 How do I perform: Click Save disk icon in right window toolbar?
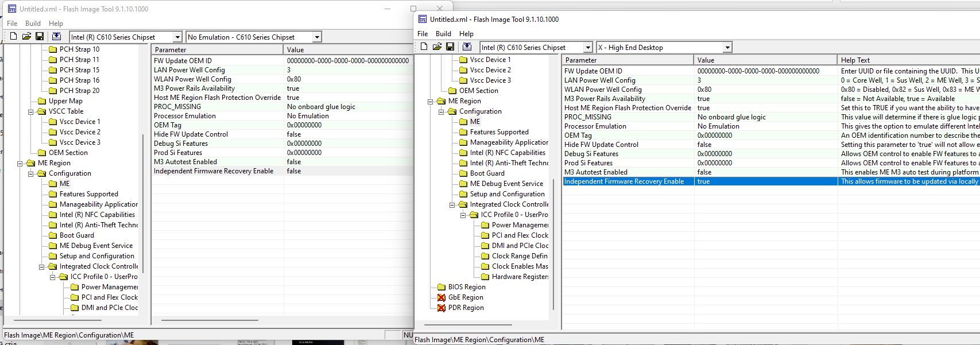coord(450,46)
